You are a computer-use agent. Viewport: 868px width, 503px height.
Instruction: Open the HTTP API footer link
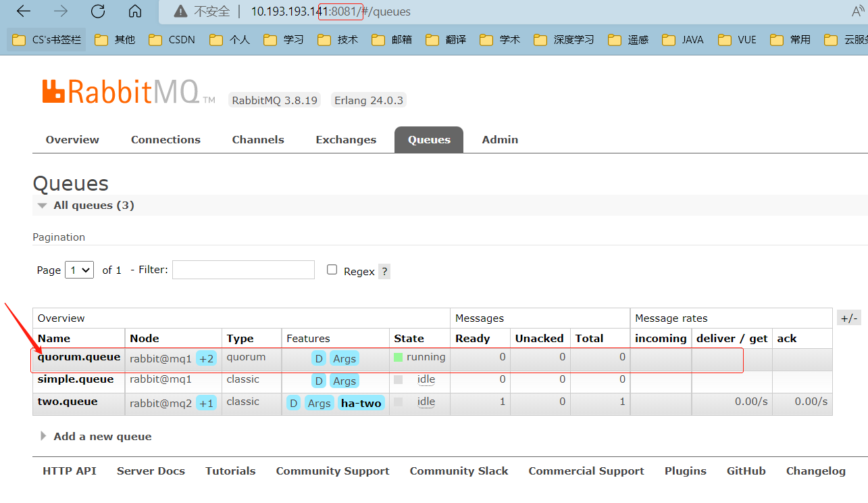70,471
